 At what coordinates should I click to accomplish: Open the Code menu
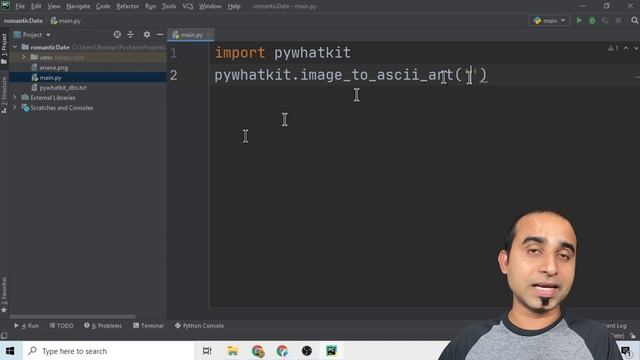click(103, 6)
